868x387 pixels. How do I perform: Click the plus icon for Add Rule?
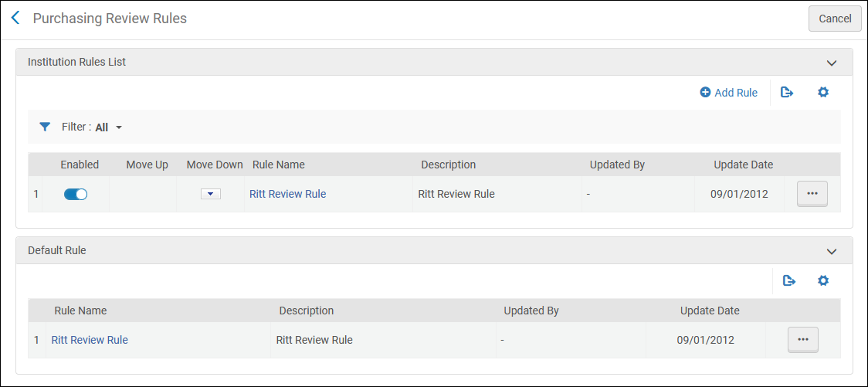pyautogui.click(x=705, y=93)
